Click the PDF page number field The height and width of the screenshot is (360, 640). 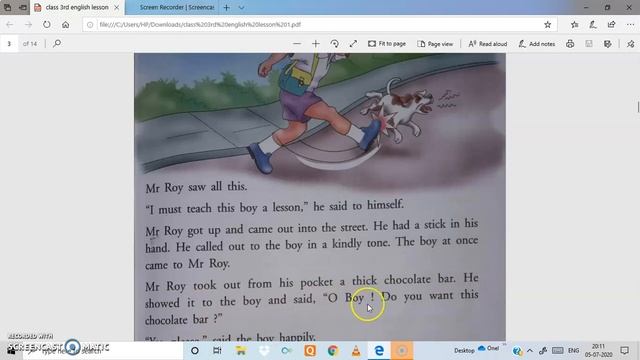[9, 43]
